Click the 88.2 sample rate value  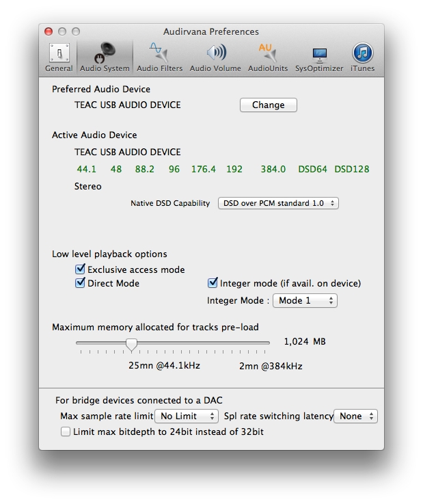(145, 169)
